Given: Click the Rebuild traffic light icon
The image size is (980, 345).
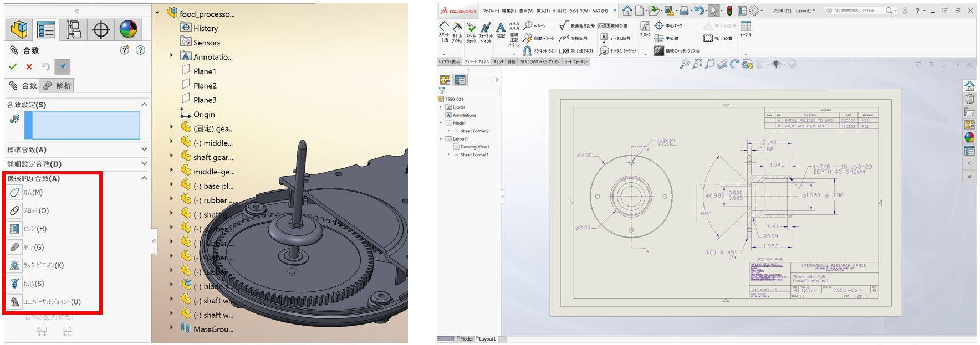Looking at the screenshot, I should click(729, 11).
